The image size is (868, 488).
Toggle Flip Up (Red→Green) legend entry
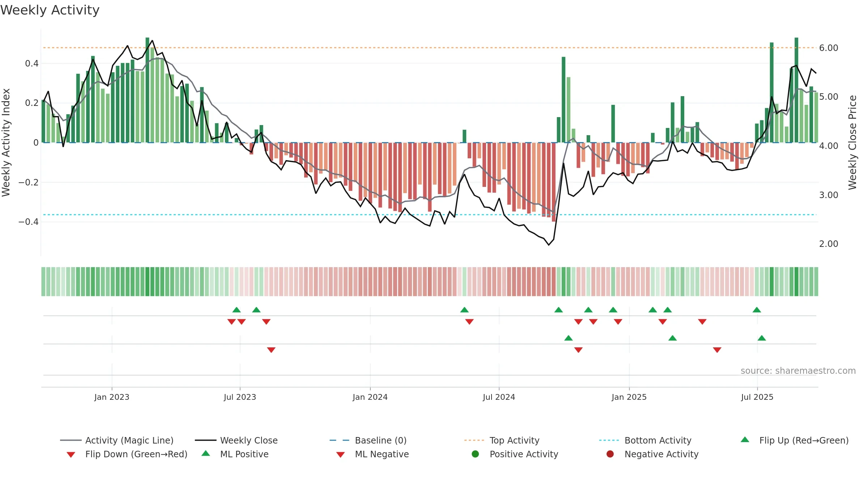pos(795,440)
